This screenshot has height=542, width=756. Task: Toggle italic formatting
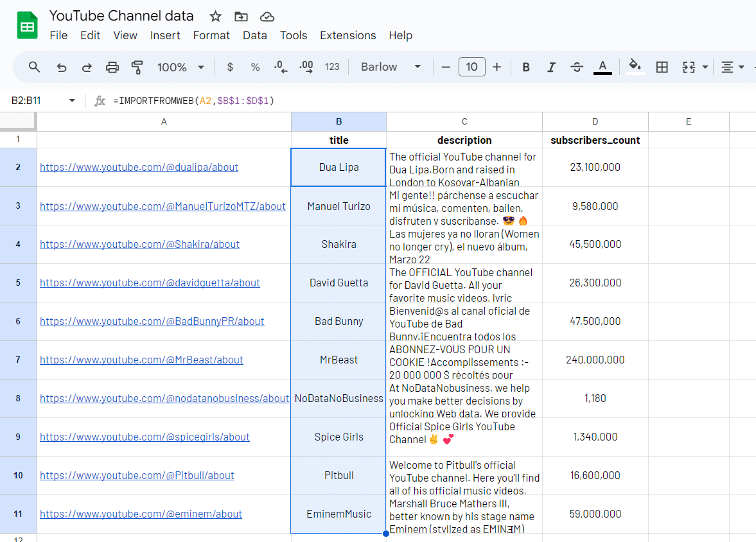551,67
